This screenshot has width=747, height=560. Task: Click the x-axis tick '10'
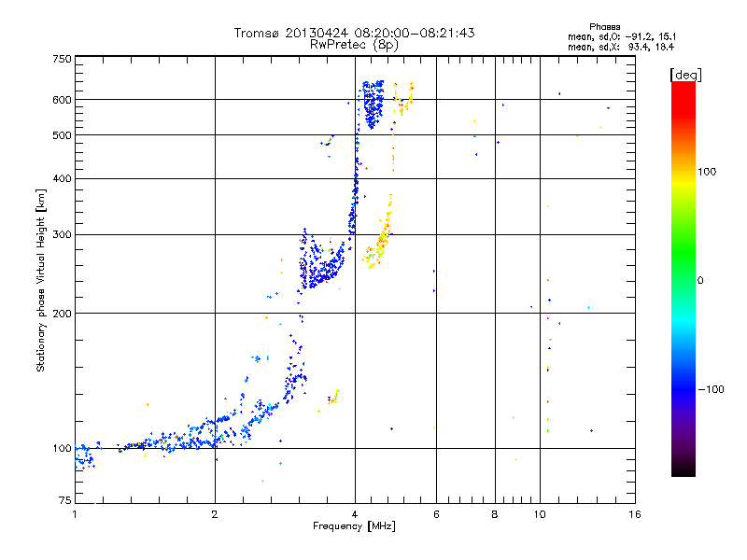[x=540, y=514]
